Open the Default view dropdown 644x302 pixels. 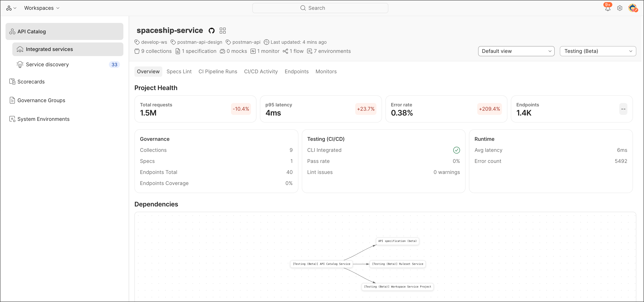[x=516, y=51]
